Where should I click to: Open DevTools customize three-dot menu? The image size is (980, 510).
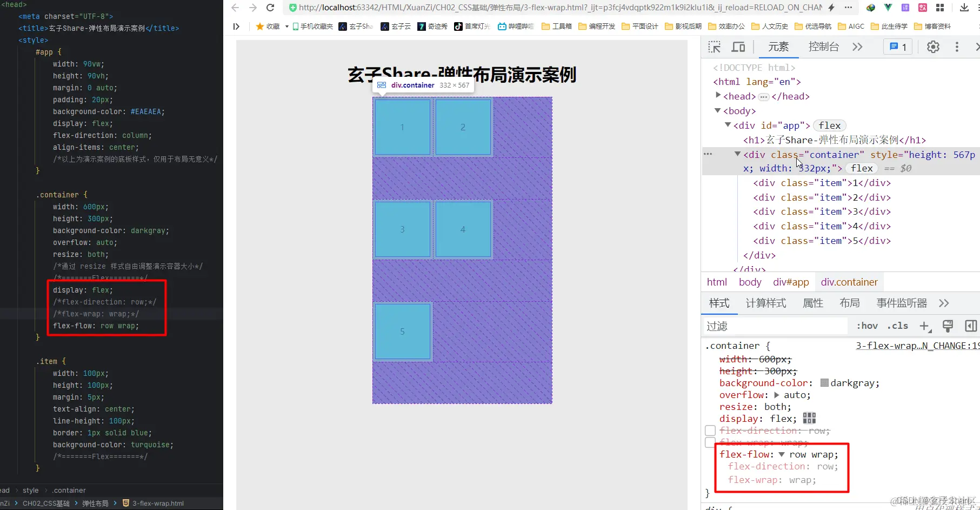click(x=957, y=47)
